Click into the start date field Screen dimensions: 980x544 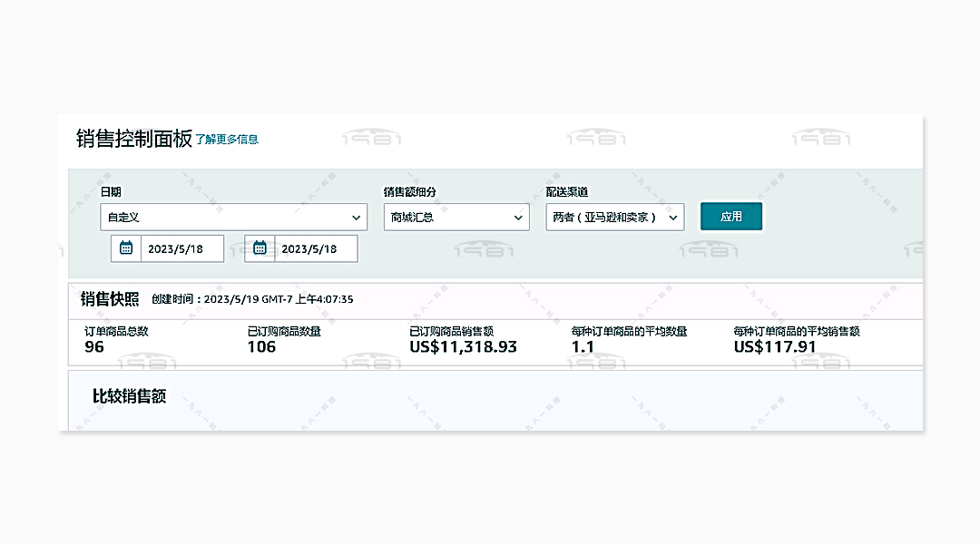(x=181, y=248)
